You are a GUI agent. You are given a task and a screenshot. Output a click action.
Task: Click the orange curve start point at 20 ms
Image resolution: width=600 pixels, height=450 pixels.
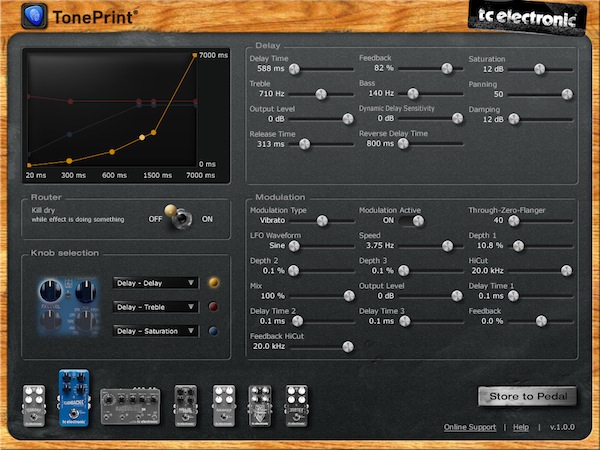pyautogui.click(x=29, y=165)
